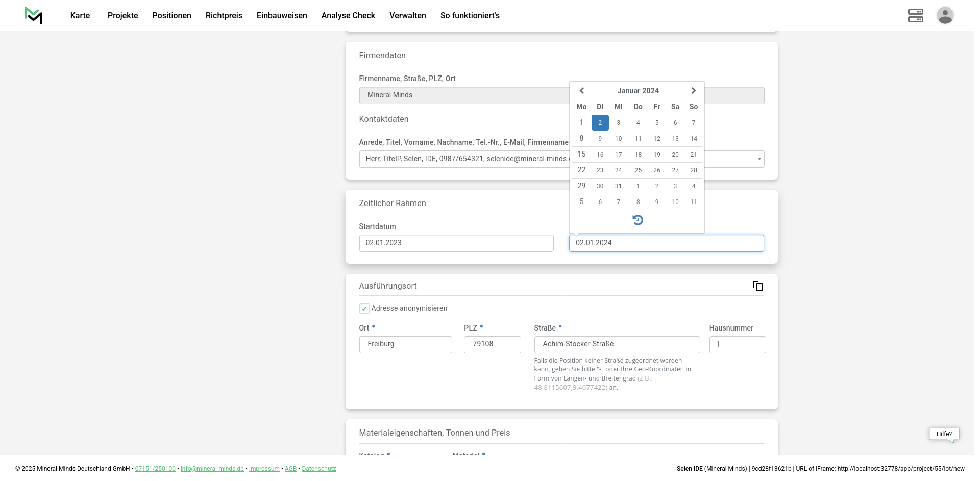Open the server stack icon in header

[x=915, y=15]
